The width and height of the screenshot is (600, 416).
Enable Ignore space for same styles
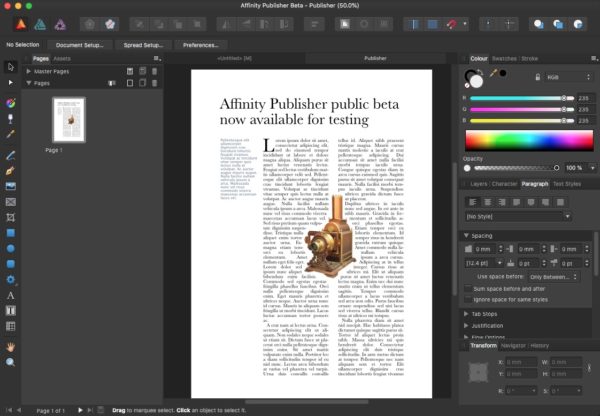click(468, 299)
